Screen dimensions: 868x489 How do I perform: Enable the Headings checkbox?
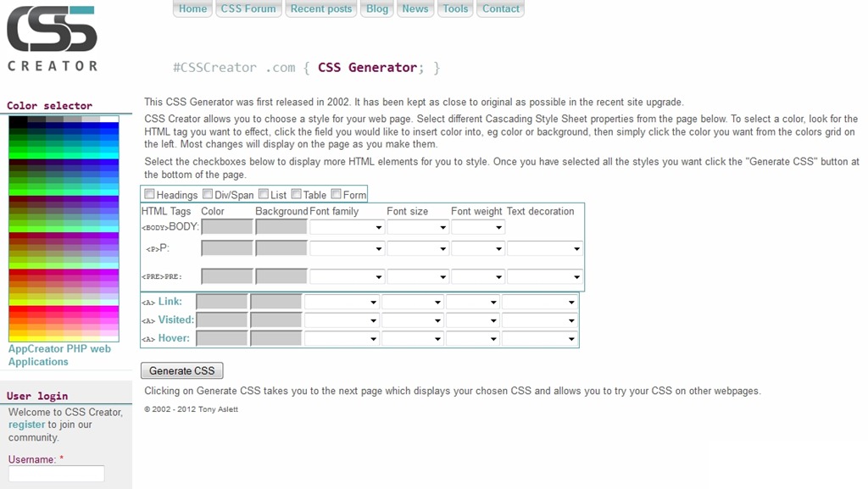pyautogui.click(x=149, y=194)
